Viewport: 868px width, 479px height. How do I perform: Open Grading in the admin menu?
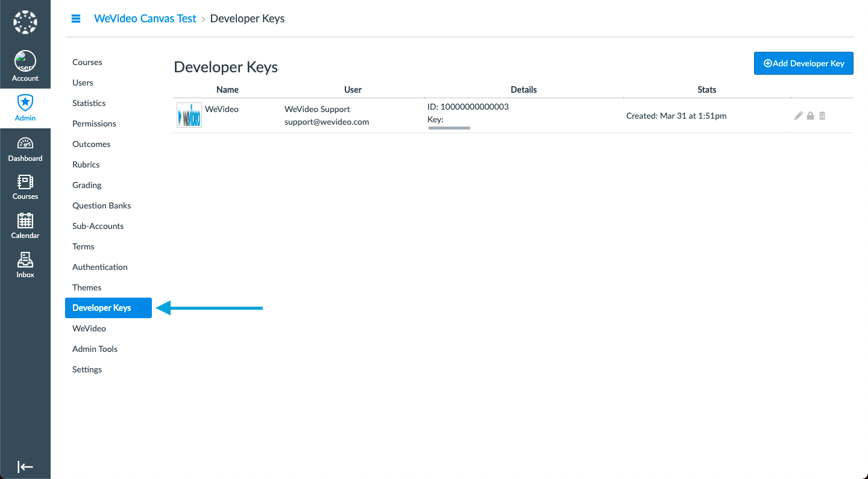pos(87,185)
